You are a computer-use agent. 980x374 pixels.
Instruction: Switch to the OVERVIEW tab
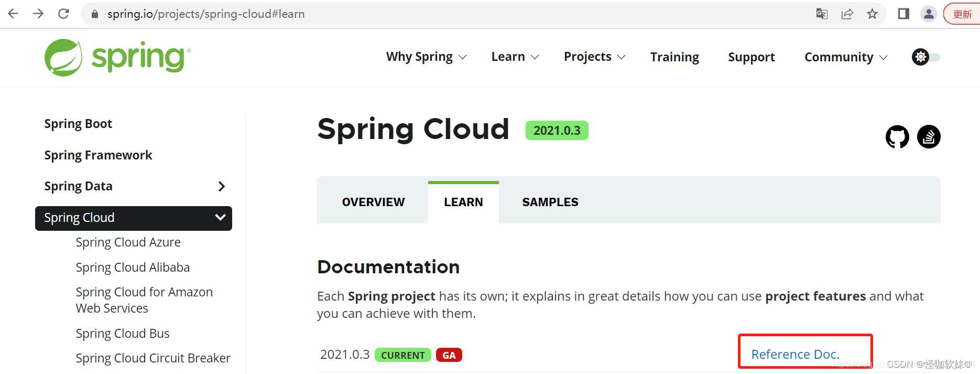373,202
